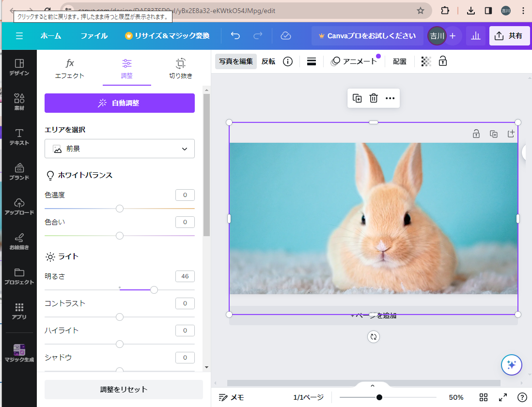Image resolution: width=532 pixels, height=407 pixels.
Task: Click the コントラスト value input field
Action: pyautogui.click(x=185, y=303)
